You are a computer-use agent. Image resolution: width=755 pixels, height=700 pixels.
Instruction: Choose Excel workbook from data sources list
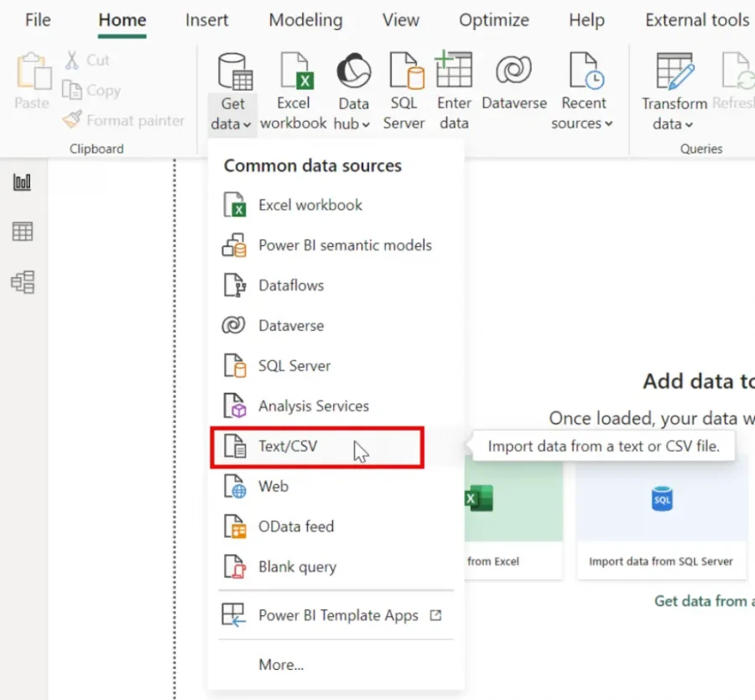tap(336, 205)
